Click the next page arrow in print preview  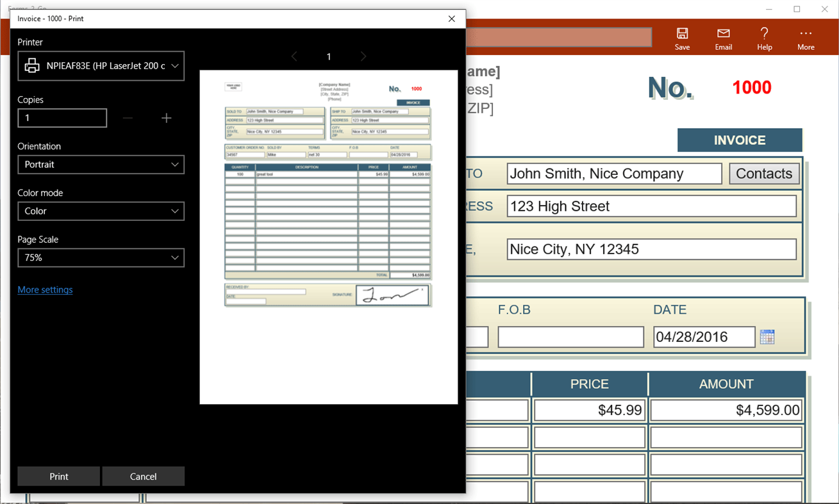[363, 56]
